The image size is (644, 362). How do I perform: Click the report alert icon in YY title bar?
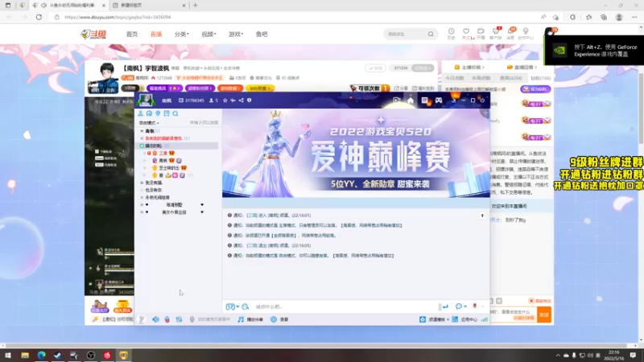click(249, 100)
